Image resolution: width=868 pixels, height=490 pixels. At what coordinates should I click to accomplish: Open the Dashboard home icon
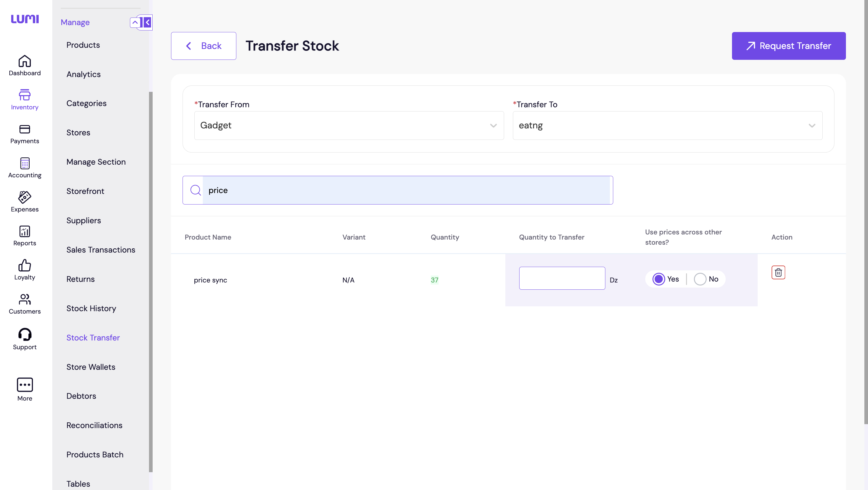24,61
